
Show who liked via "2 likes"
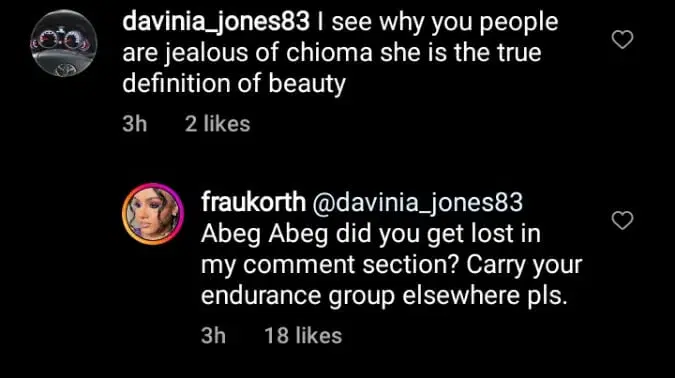tap(217, 124)
